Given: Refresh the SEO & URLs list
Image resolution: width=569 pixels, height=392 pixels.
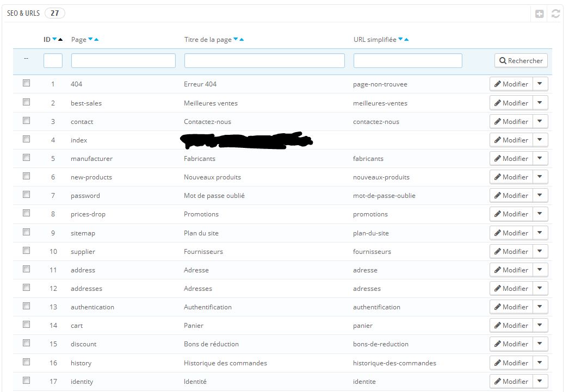Looking at the screenshot, I should click(555, 14).
